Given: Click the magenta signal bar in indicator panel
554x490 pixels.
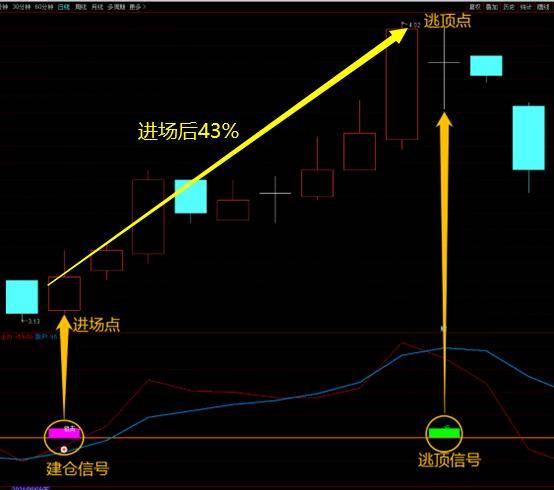Looking at the screenshot, I should [x=64, y=433].
